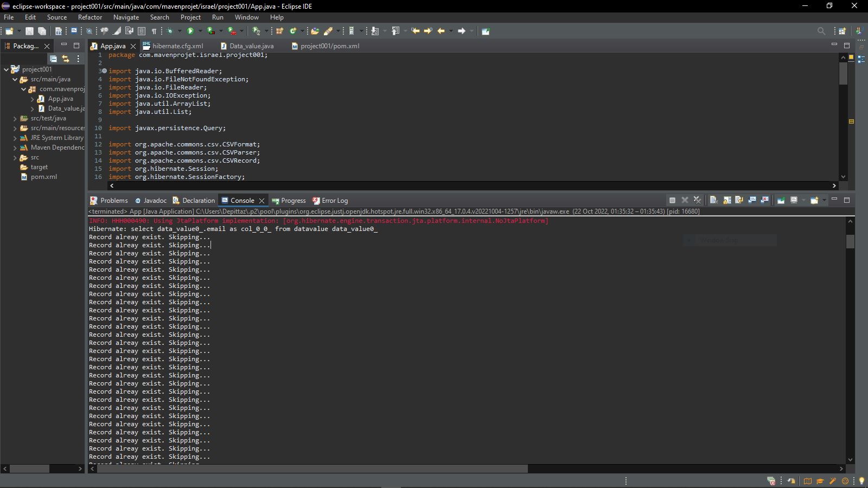
Task: Launch the application in Debug mode
Action: (171, 31)
